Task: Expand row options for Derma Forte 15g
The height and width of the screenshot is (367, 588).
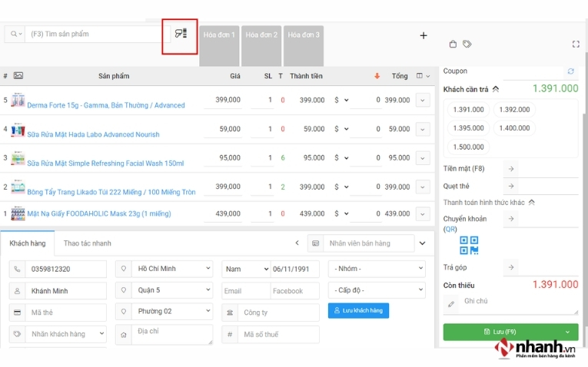Action: click(x=423, y=100)
